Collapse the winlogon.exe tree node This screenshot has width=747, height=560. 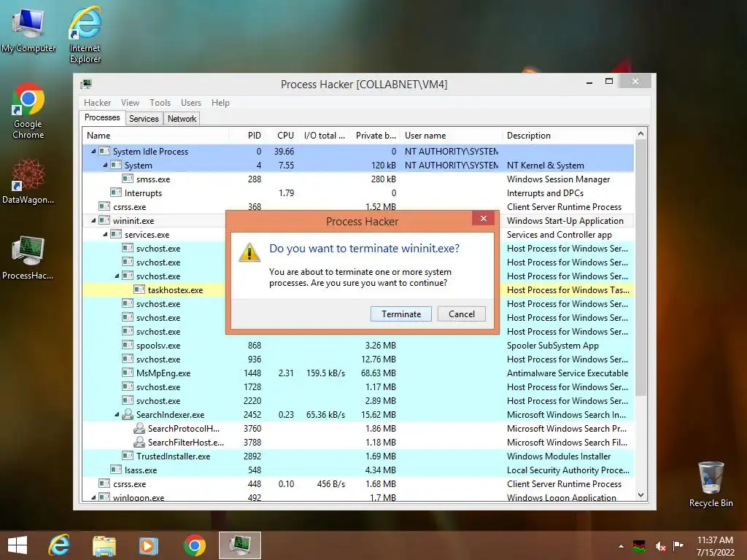(93, 497)
